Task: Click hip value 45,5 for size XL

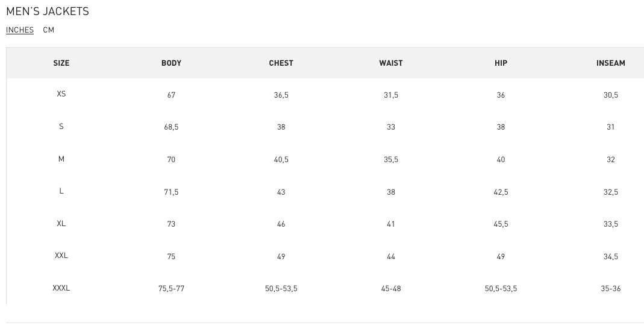Action: (x=501, y=224)
